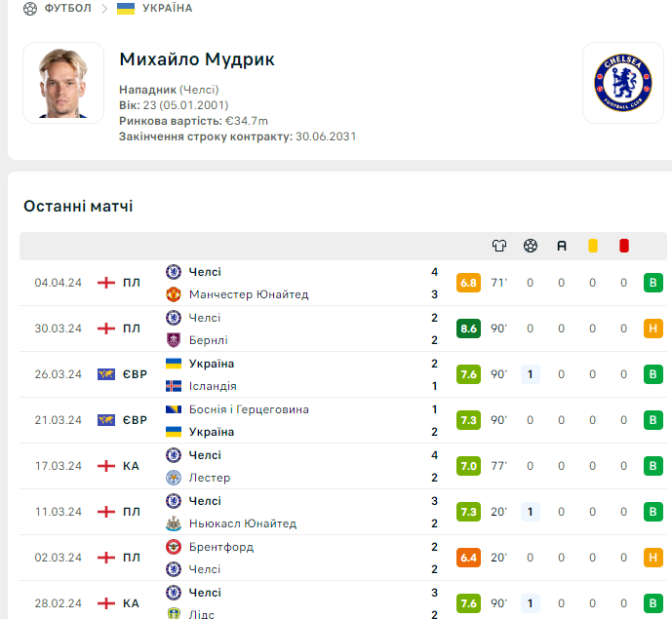
Task: Open the УКРАЇНА breadcrumb link
Action: [167, 8]
